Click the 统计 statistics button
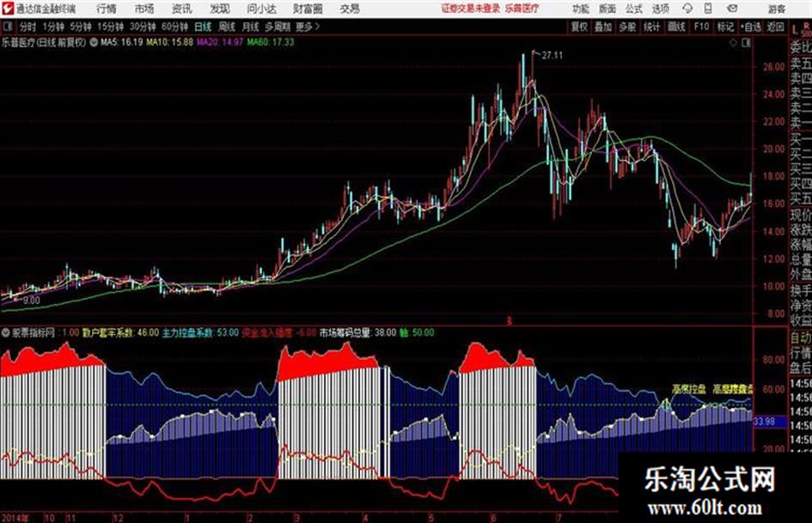This screenshot has width=812, height=523. [x=652, y=27]
